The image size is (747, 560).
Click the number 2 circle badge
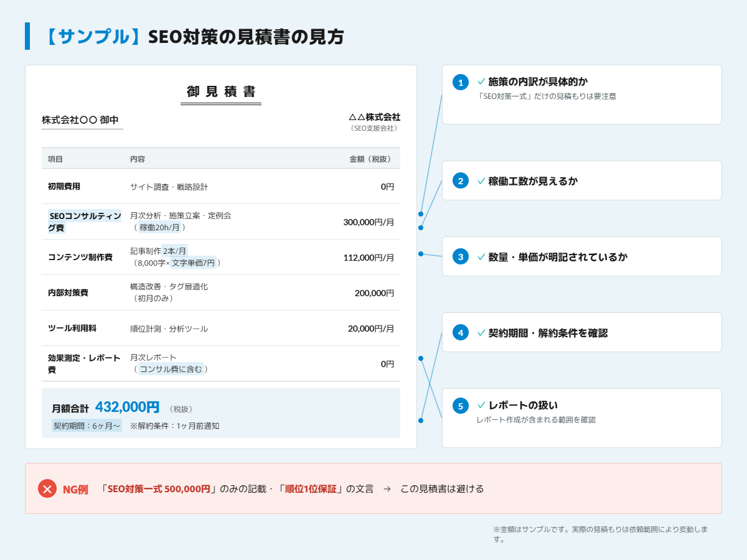tap(461, 181)
